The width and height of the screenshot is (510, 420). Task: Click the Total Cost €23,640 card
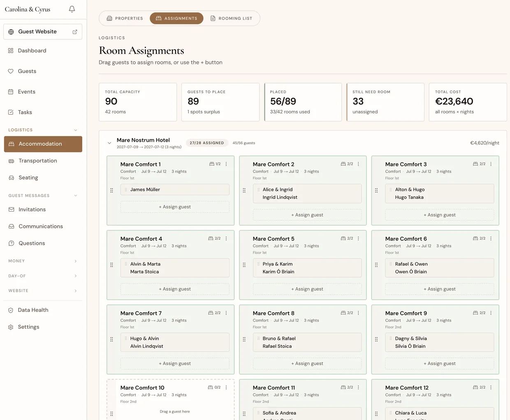coord(468,102)
